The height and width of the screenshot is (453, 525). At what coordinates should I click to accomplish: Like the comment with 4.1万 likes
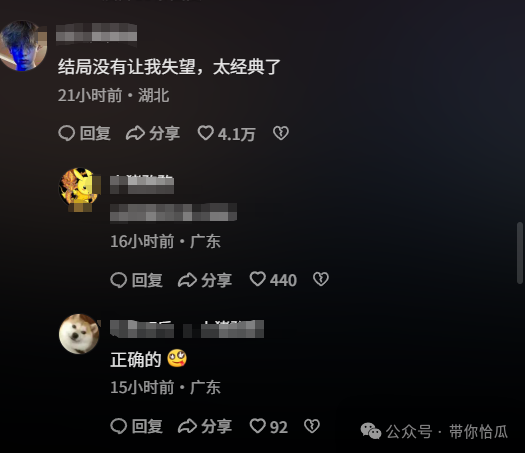pyautogui.click(x=226, y=133)
